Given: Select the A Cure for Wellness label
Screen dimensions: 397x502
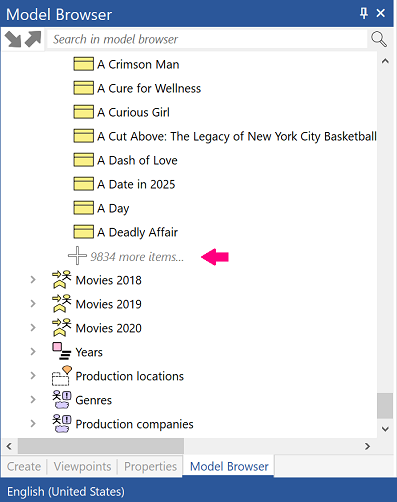Looking at the screenshot, I should coord(149,88).
